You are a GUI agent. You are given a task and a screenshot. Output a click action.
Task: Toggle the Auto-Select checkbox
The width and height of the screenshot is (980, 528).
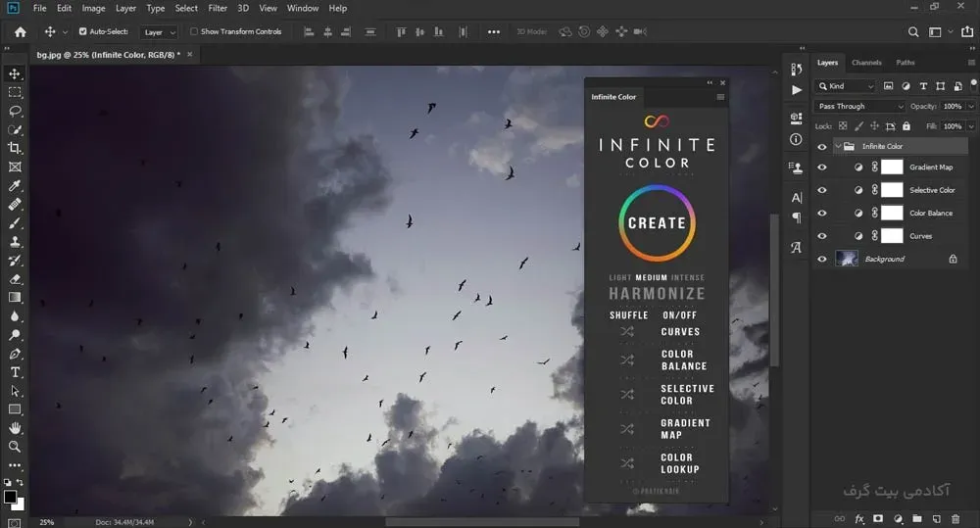82,31
